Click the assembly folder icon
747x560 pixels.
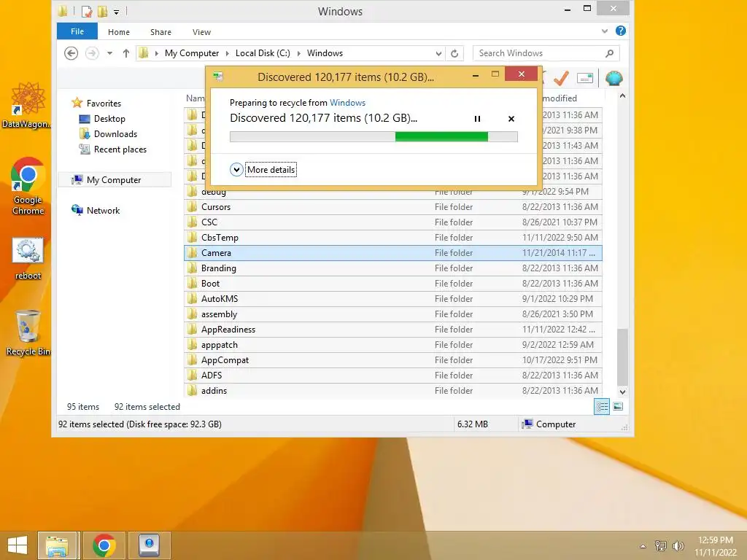tap(192, 314)
